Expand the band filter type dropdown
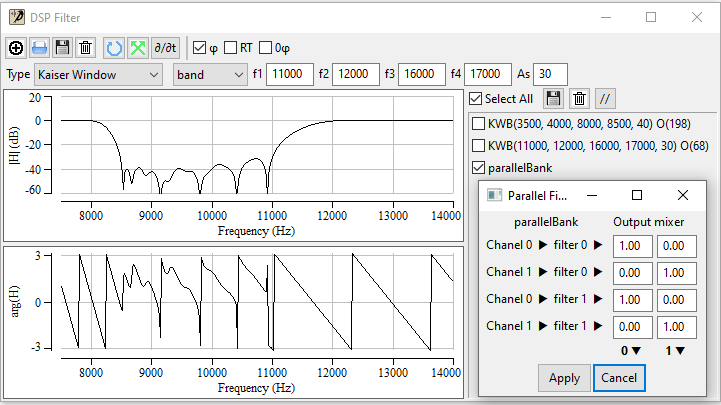The image size is (721, 405). tap(209, 74)
